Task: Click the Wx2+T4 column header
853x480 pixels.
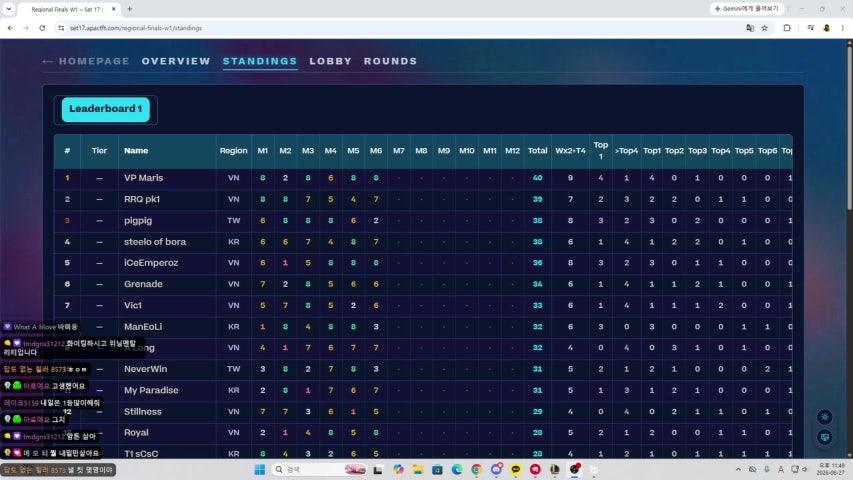Action: click(x=570, y=151)
